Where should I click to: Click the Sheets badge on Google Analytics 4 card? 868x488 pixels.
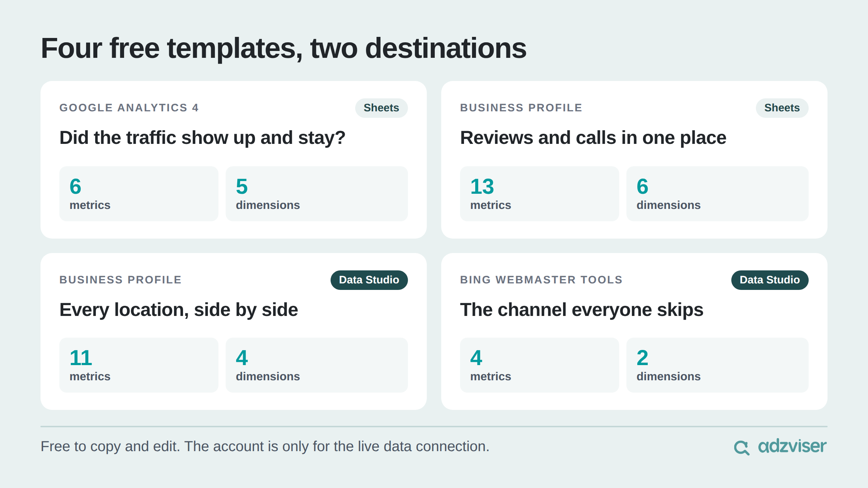point(381,108)
